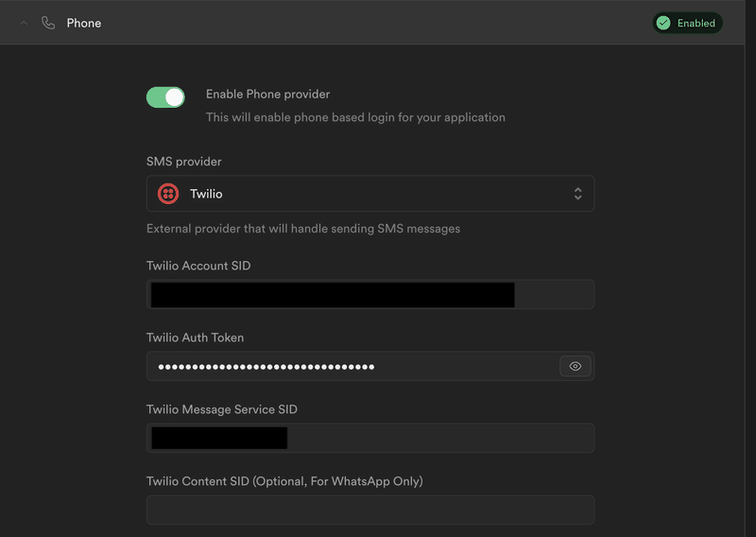Click the 'Enable Phone provider' label
This screenshot has height=537, width=756.
(267, 95)
